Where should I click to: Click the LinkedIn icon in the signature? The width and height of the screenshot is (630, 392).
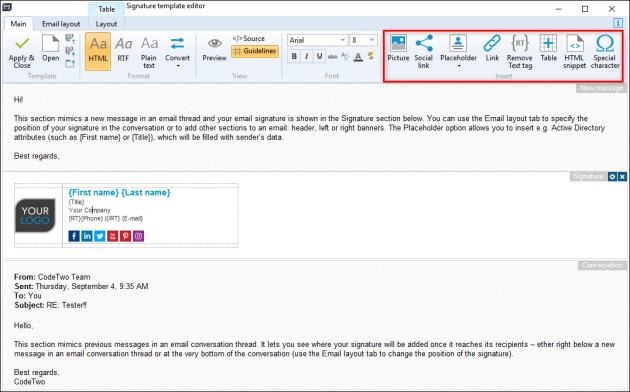87,236
